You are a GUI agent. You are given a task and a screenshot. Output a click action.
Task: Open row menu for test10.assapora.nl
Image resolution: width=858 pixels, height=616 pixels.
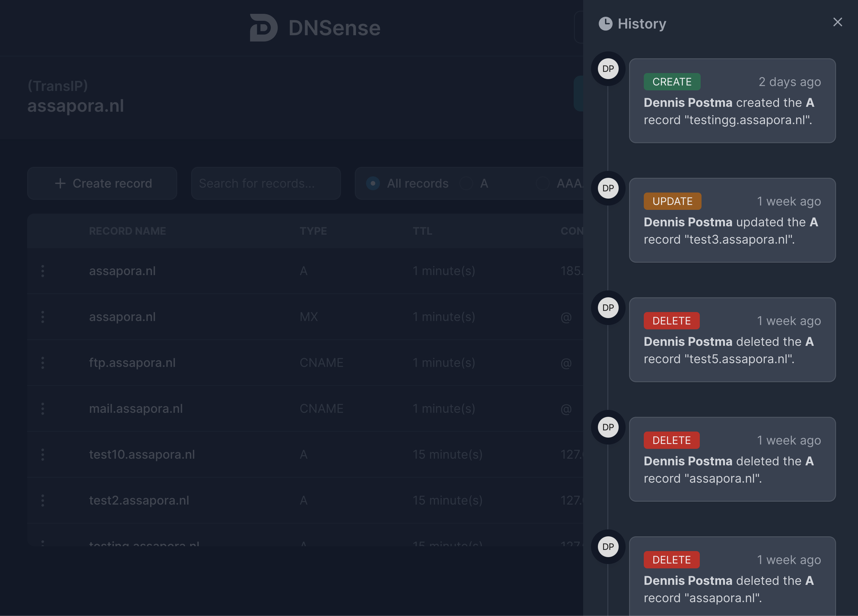point(43,455)
